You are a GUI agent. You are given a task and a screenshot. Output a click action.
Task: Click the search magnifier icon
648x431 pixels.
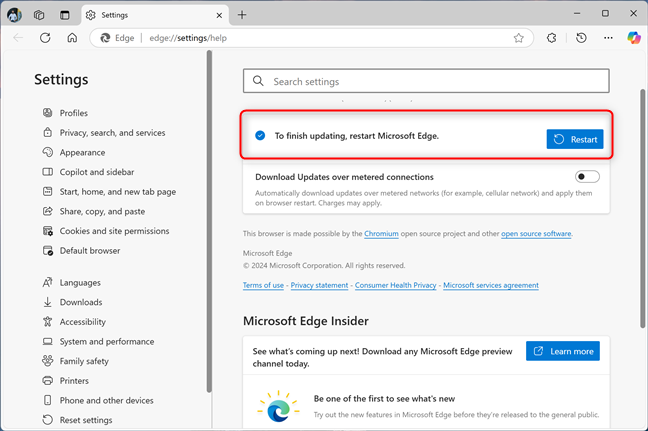coord(258,81)
